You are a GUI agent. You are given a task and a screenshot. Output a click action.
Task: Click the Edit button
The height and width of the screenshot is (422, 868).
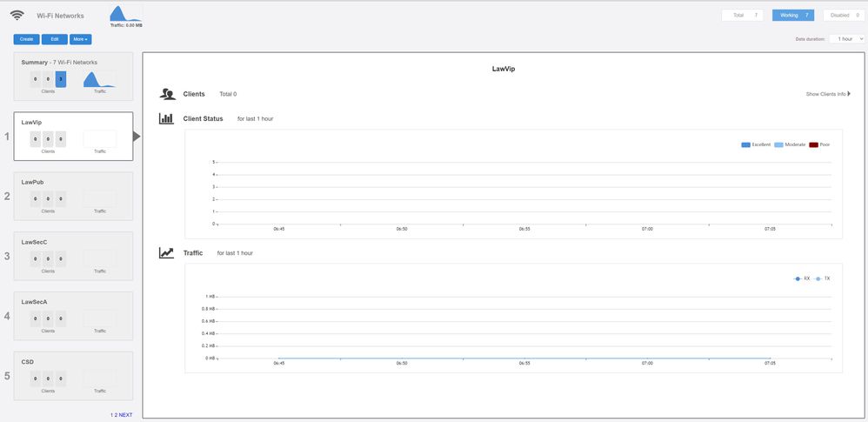(x=54, y=39)
